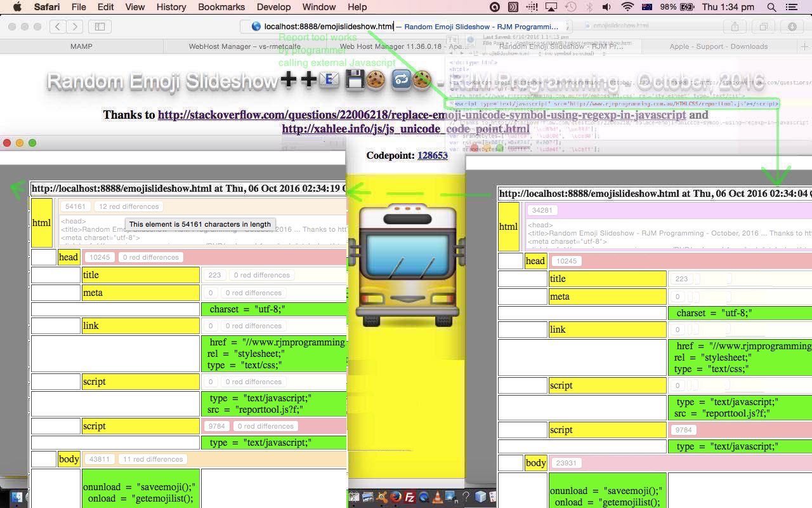Switch to the Apple - Support - Downloads tab
Viewport: 812px width, 508px height.
[719, 46]
